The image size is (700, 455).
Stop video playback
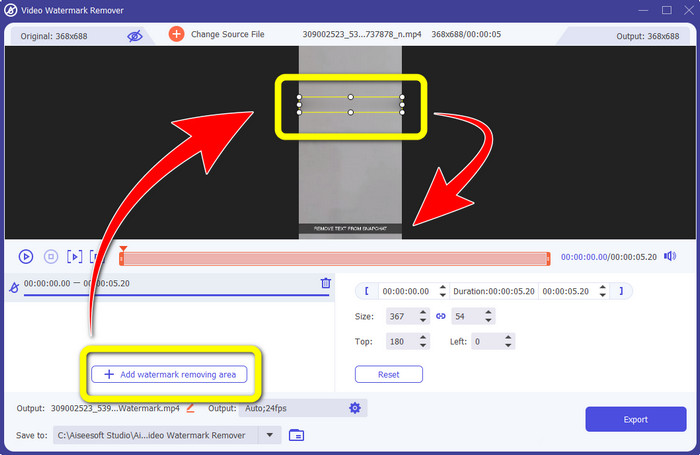point(50,257)
